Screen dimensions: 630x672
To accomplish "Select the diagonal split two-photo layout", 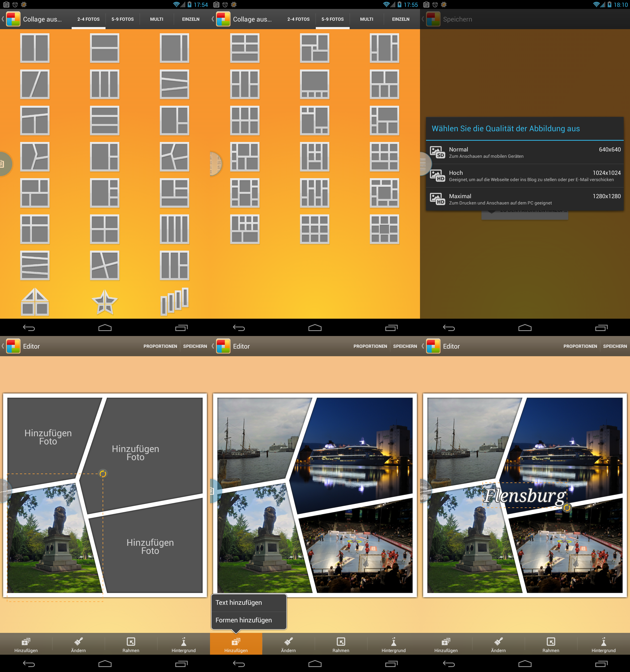I will click(x=35, y=84).
